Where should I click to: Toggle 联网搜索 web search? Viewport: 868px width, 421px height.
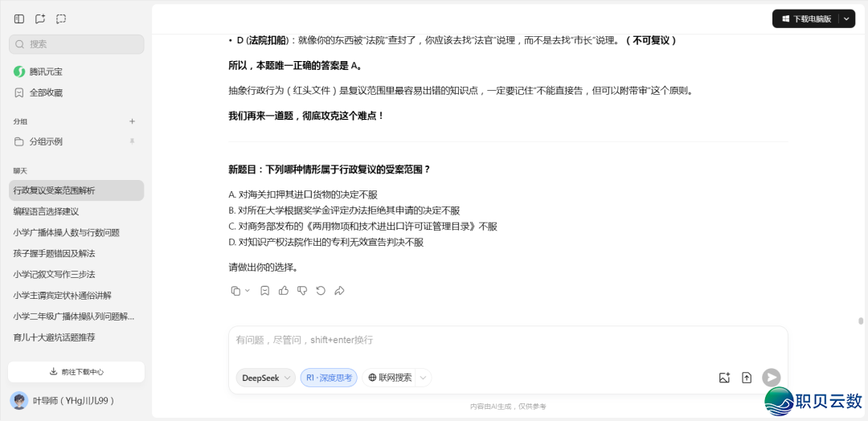click(x=390, y=378)
